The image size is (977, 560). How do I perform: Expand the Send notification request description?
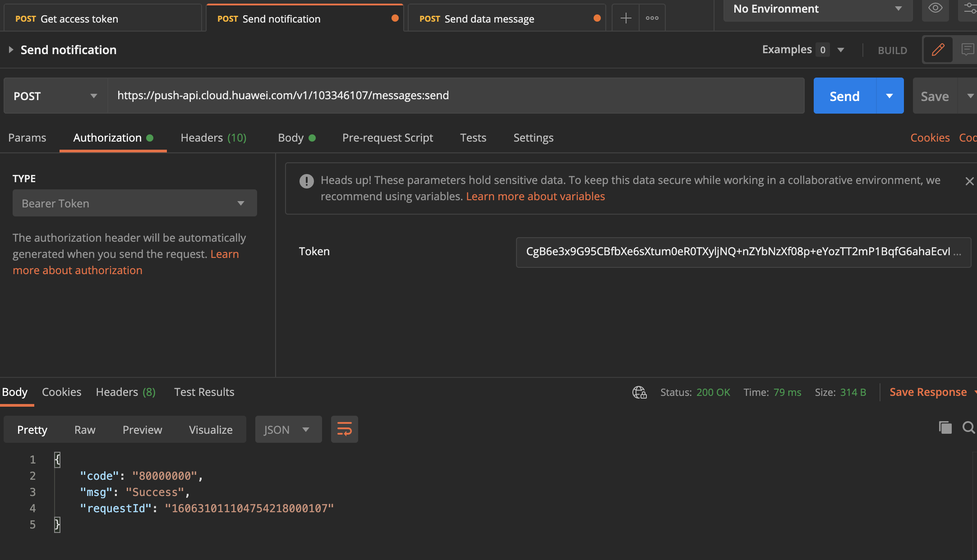pos(11,50)
